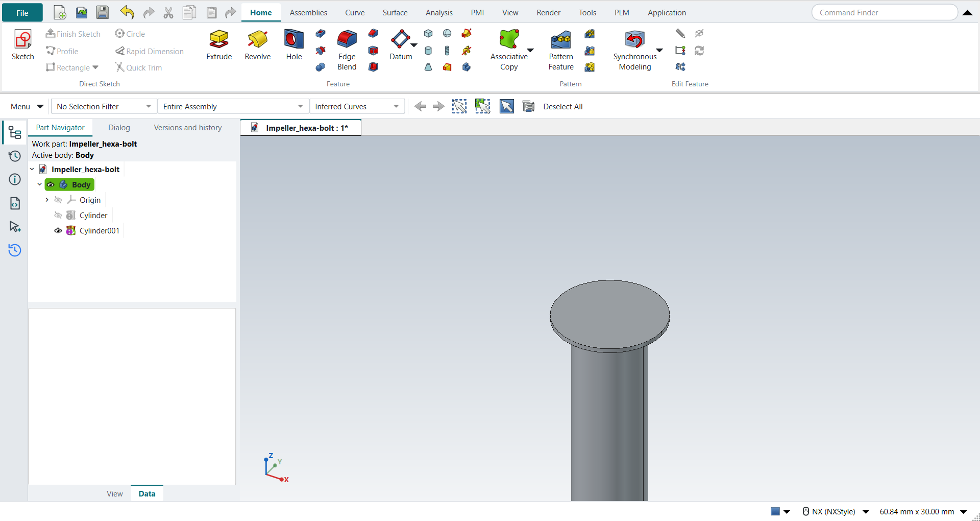Screen dimensions: 980x521
Task: Click the sphere primitive icon
Action: pos(447,34)
